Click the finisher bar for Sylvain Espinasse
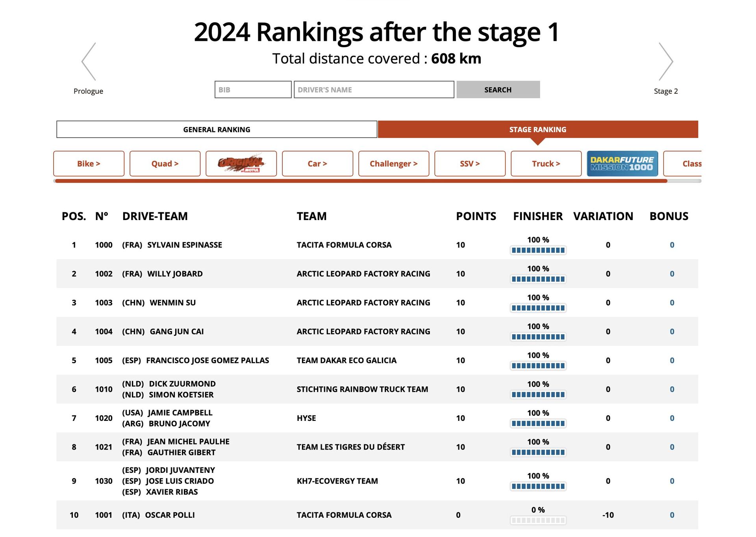Screen dimensions: 756x537 538,250
